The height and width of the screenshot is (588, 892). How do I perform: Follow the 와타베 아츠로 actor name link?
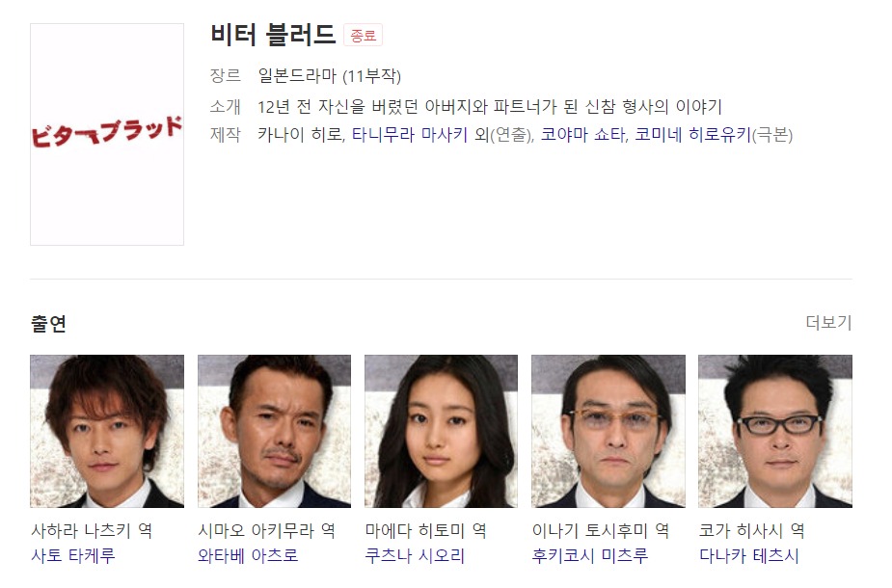coord(248,555)
